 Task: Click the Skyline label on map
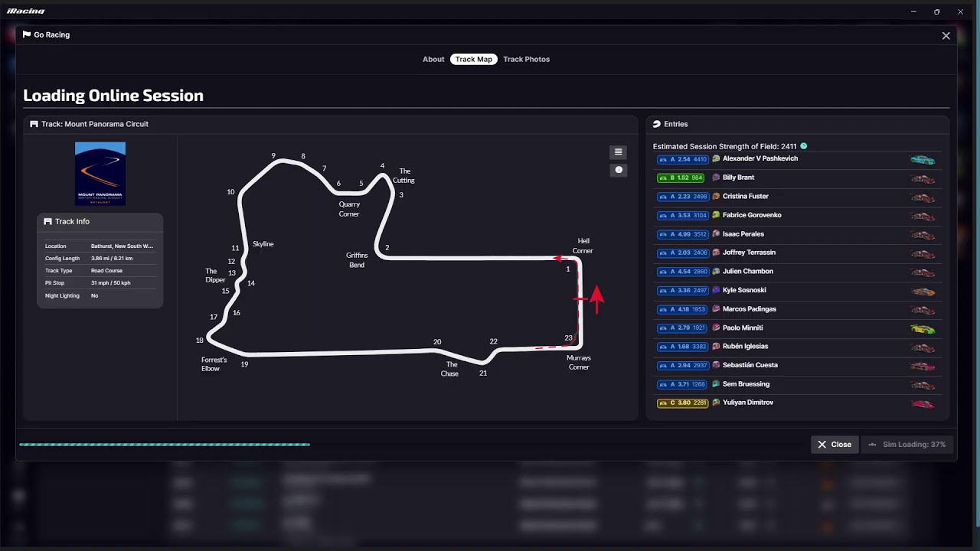263,244
